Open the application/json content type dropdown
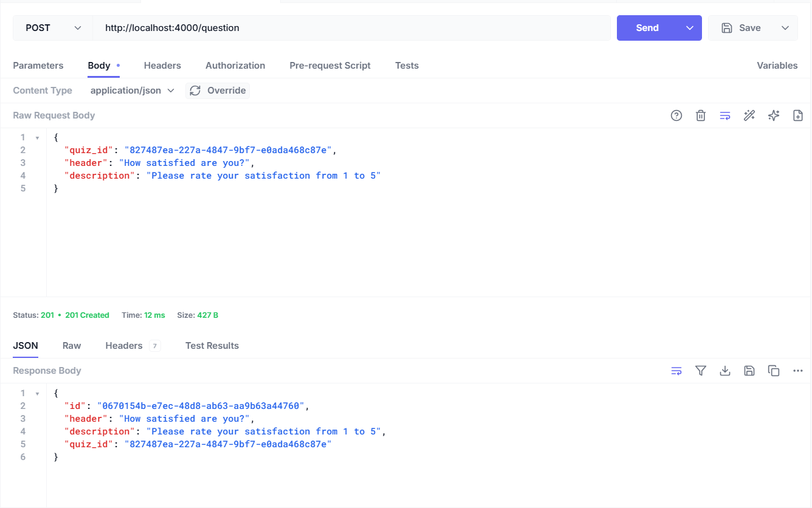 (132, 91)
